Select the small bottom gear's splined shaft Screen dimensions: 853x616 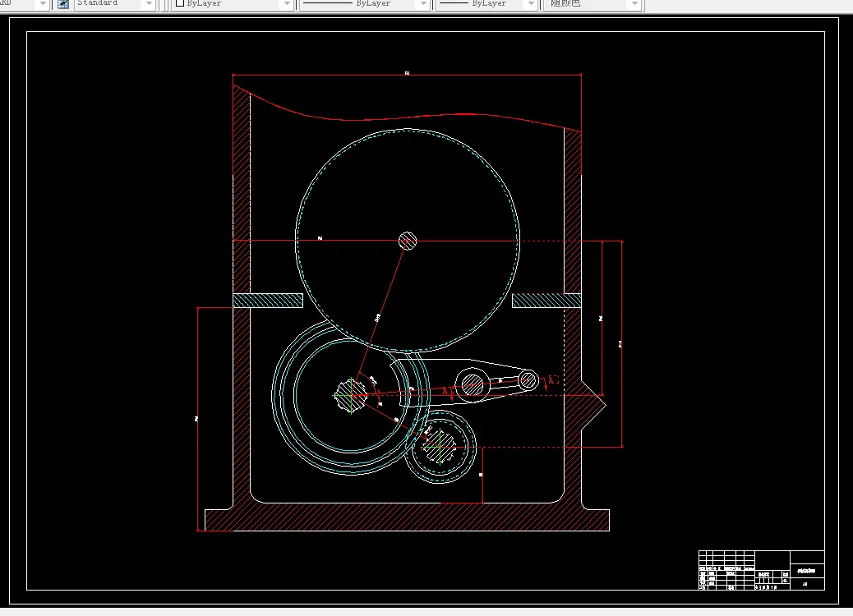[440, 447]
